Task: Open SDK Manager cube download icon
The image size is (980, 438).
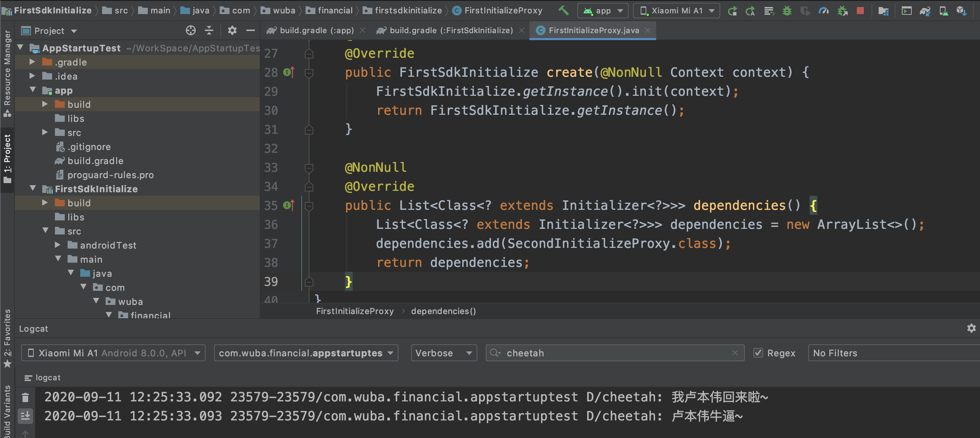Action: (x=962, y=11)
